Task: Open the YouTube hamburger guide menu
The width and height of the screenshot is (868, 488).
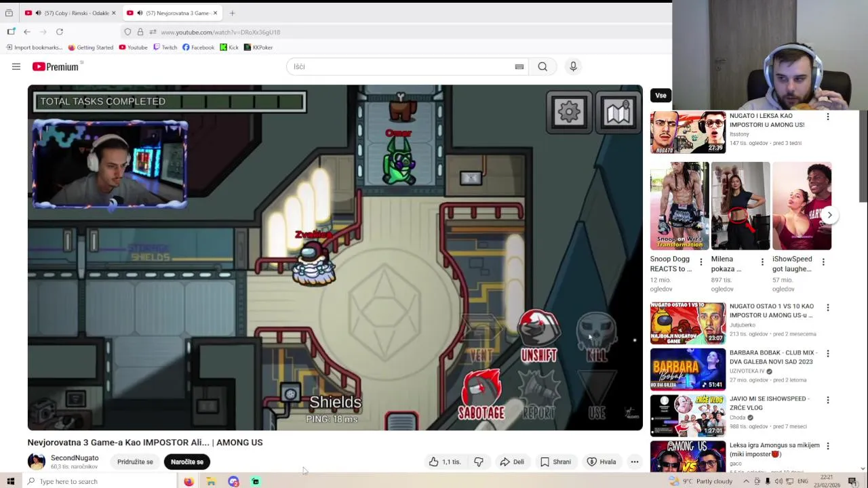Action: pyautogui.click(x=16, y=66)
